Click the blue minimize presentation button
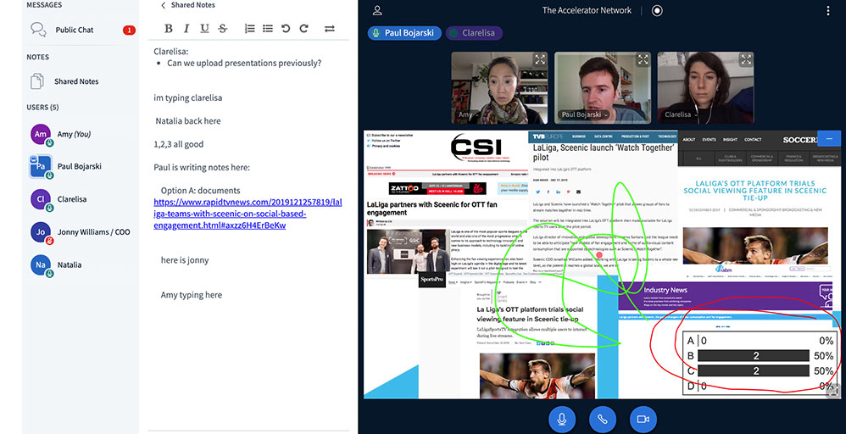Screen dimensions: 868x434 829,138
